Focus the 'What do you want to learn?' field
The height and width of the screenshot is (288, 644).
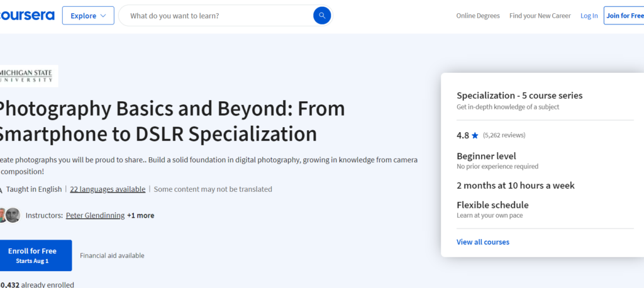(217, 16)
